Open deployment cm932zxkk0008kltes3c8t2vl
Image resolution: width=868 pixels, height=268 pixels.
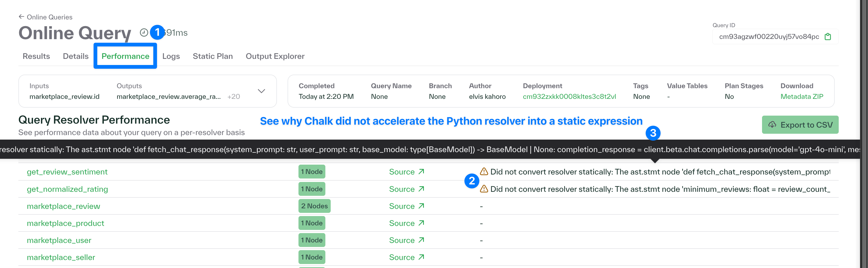(x=570, y=96)
